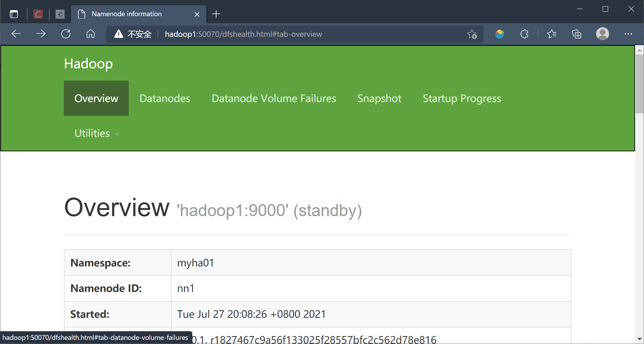Close the Namenode information tab
Viewport: 644px width, 344px height.
pyautogui.click(x=197, y=14)
